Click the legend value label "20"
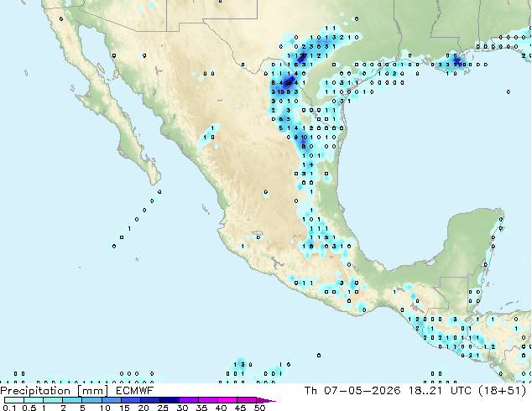 (x=143, y=408)
